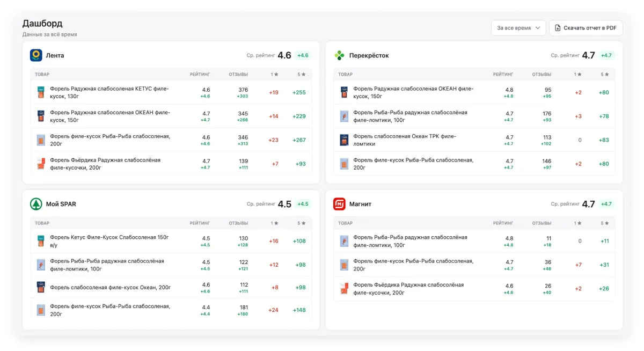Screen dimensions: 644x351
Task: Select product name "Форель слабосоленая Океан ТРК филе-ломтики"
Action: [x=405, y=140]
